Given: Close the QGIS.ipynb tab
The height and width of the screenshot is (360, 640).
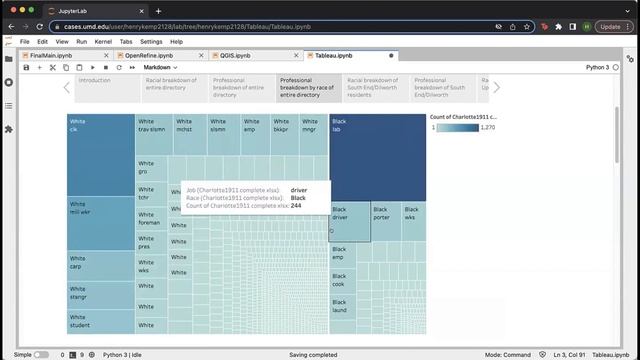Looking at the screenshot, I should [296, 56].
